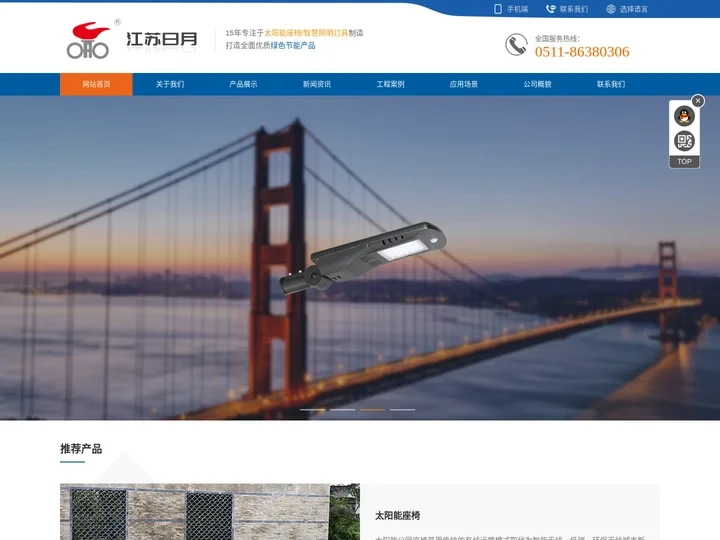720x540 pixels.
Task: Open the 新闻资讯 nav item
Action: pyautogui.click(x=317, y=84)
